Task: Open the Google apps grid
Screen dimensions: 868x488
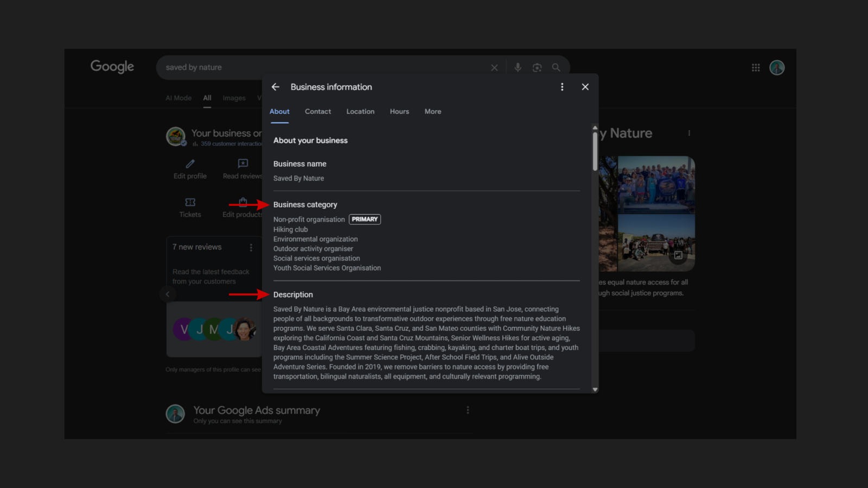Action: 756,68
